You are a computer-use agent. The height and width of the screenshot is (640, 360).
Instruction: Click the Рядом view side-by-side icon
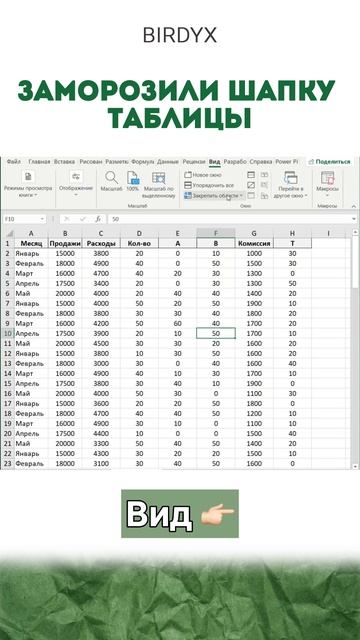pos(264,175)
